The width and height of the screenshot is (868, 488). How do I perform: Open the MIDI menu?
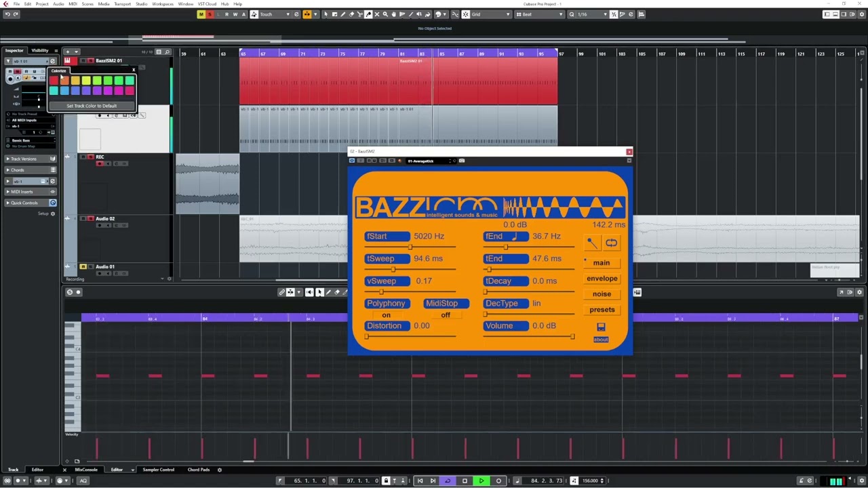pos(73,4)
